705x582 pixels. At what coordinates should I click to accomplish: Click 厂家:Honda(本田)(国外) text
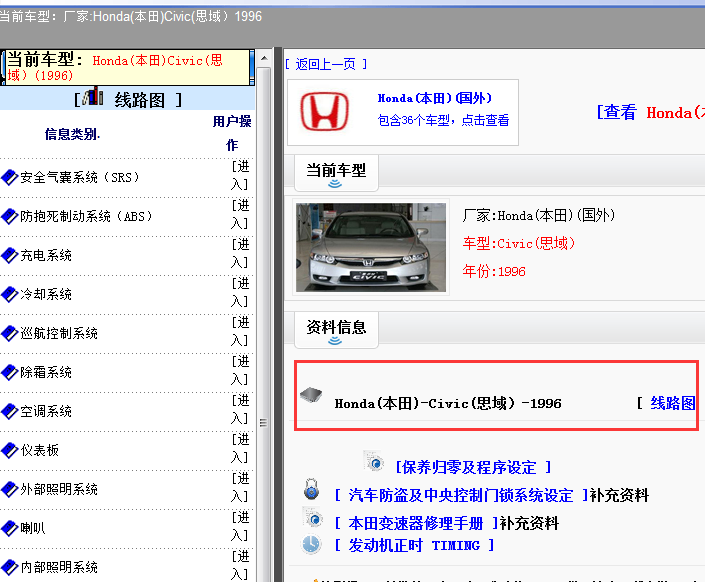click(x=539, y=215)
